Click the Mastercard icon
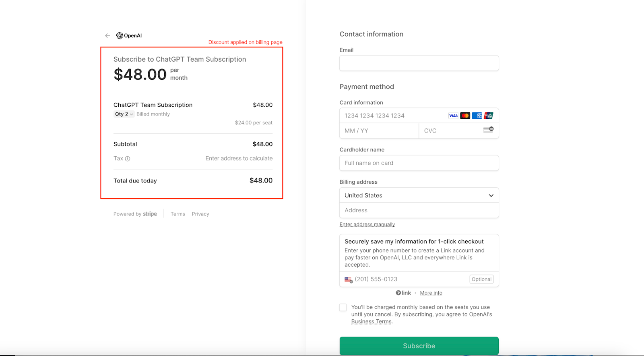This screenshot has height=356, width=644. [465, 116]
